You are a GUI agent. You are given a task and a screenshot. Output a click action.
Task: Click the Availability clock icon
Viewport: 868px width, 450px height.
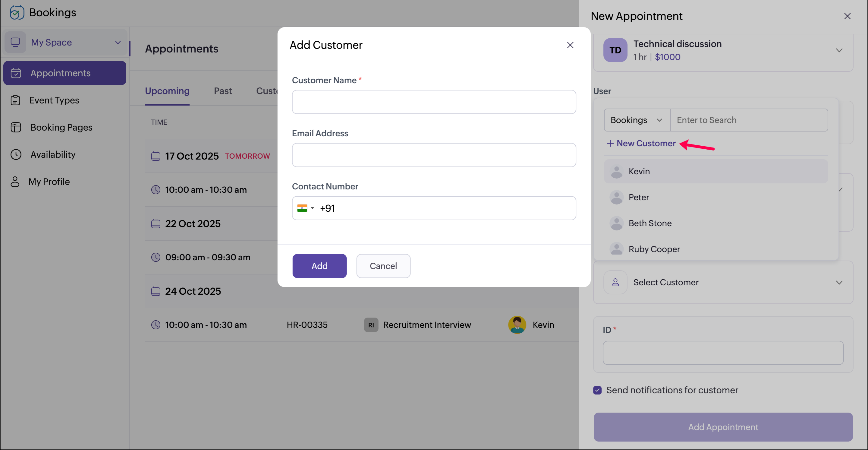(15, 154)
